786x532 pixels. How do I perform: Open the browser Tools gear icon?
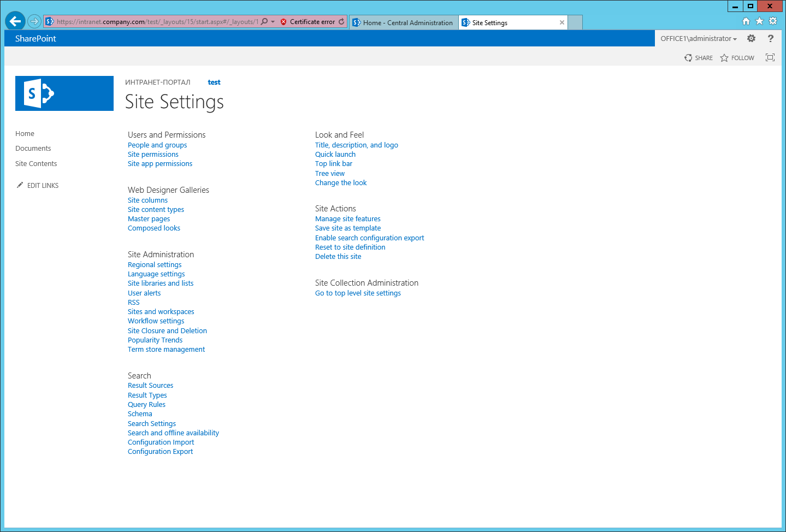773,21
